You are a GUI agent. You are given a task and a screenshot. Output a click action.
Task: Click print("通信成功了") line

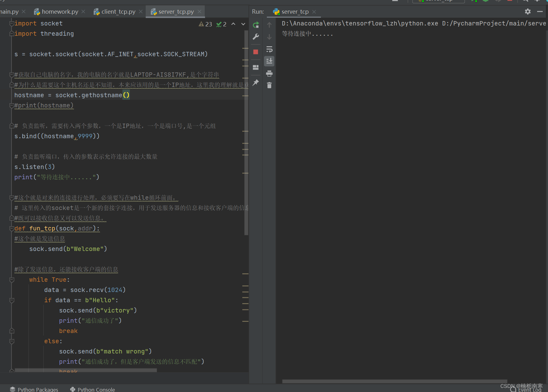pos(90,321)
